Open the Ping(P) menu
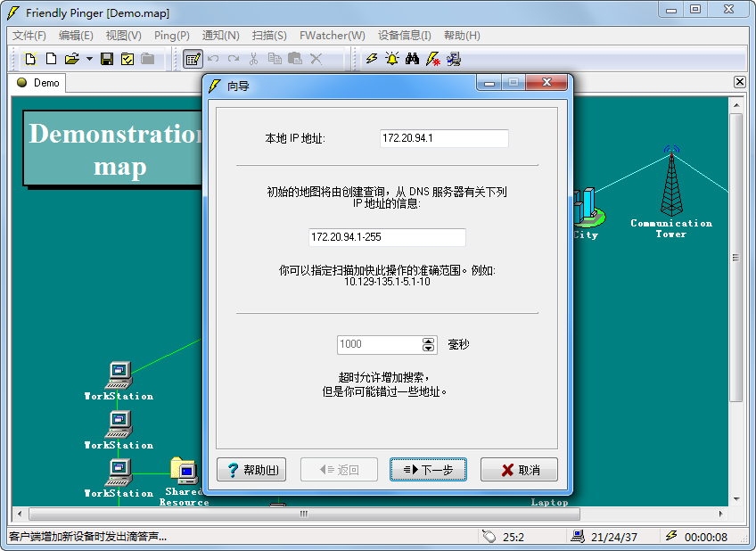Viewport: 756px width, 551px height. pos(172,36)
